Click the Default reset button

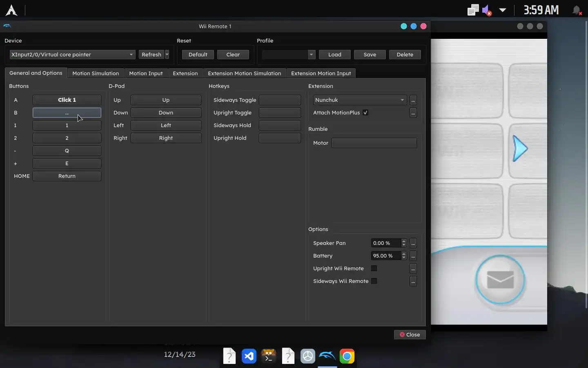(198, 54)
